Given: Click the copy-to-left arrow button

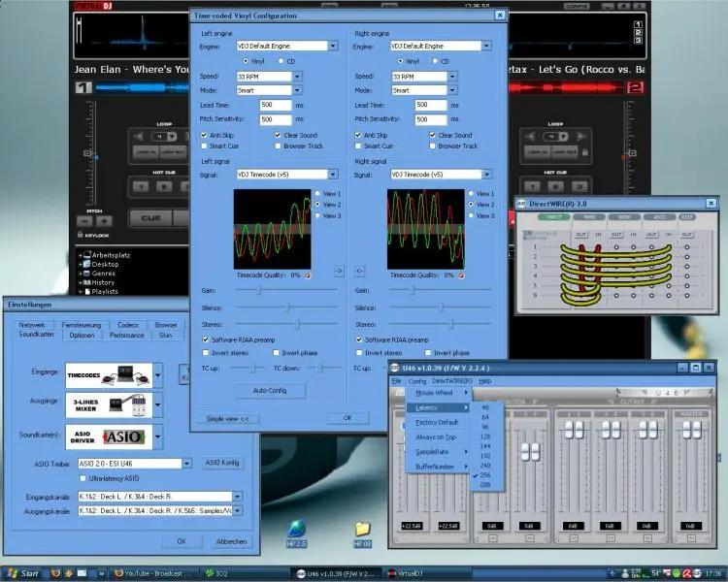Looking at the screenshot, I should pyautogui.click(x=359, y=271).
